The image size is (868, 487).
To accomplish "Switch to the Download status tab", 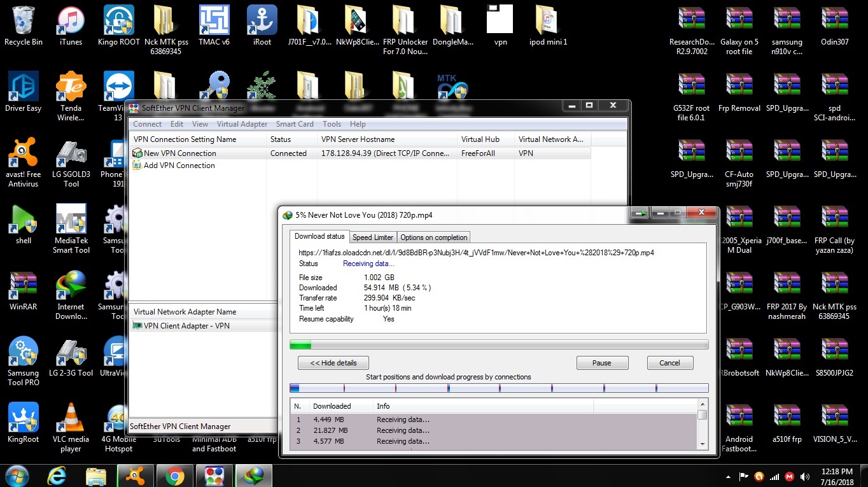I will tap(319, 236).
